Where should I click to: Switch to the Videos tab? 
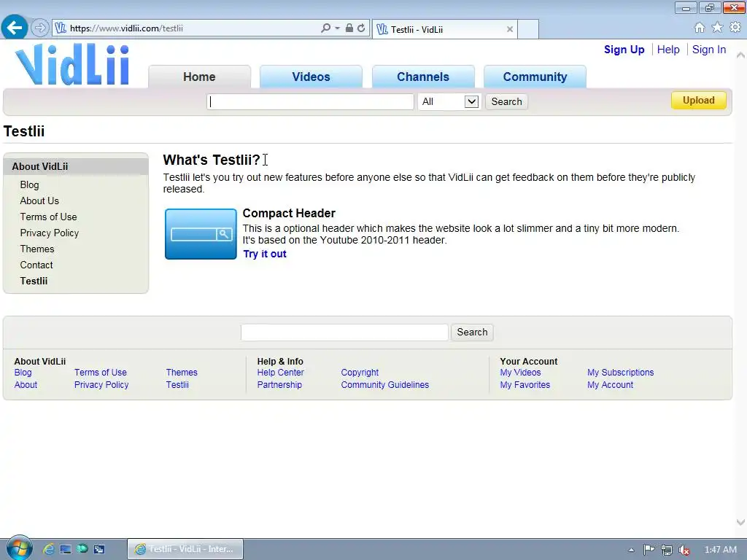[311, 77]
